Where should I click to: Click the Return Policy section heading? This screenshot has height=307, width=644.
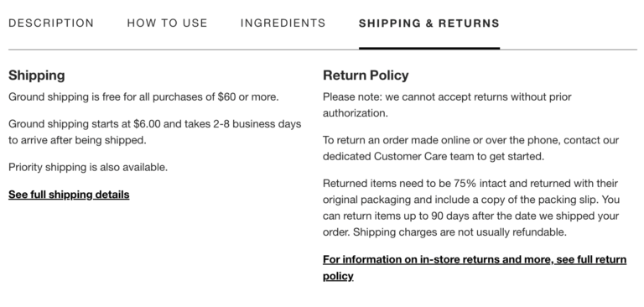click(366, 75)
